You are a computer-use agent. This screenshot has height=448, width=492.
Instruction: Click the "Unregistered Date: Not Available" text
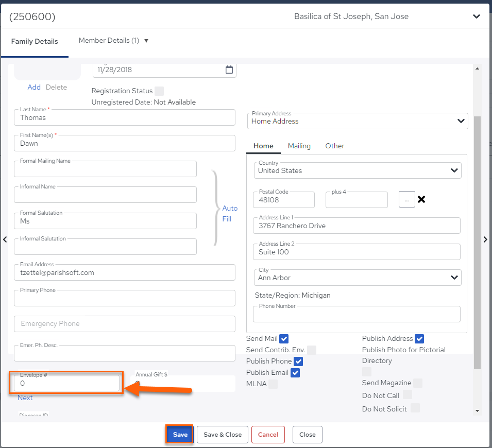(x=143, y=102)
